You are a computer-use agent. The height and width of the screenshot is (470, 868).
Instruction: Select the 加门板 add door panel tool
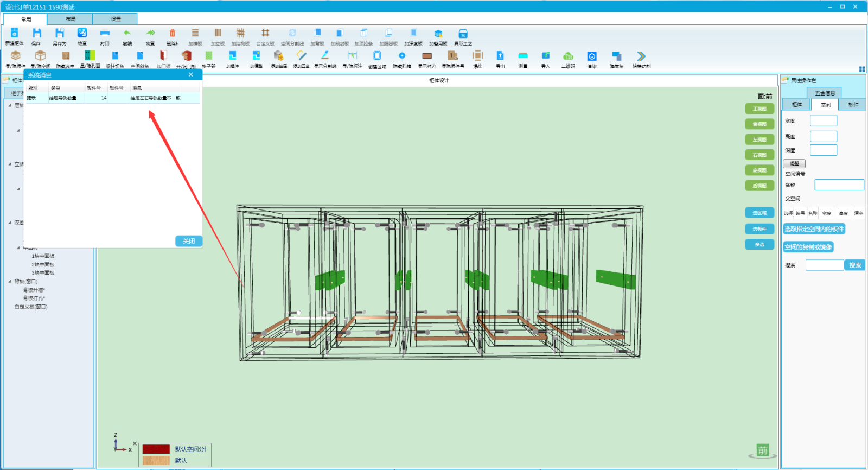pos(163,56)
